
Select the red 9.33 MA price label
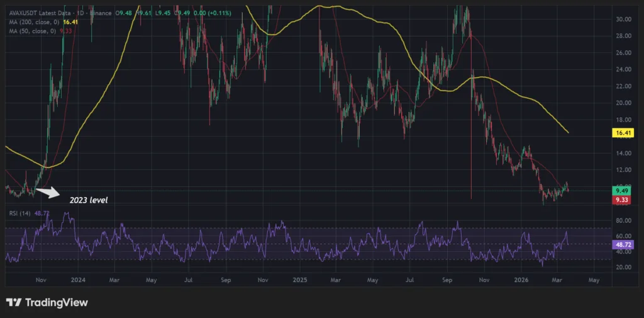click(621, 200)
